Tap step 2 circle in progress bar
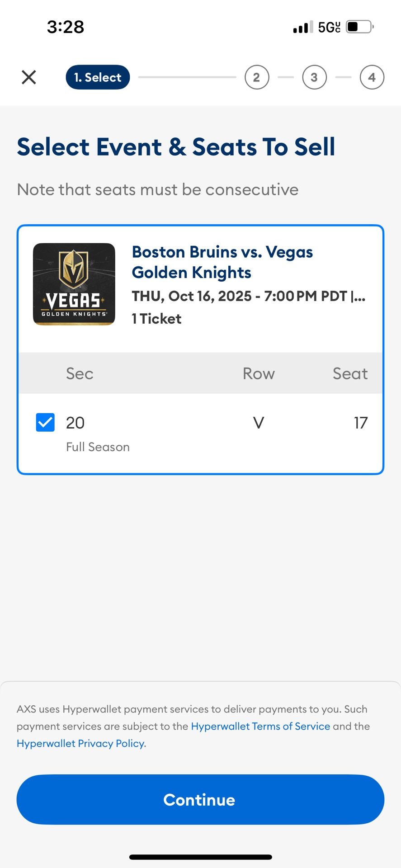 (257, 77)
